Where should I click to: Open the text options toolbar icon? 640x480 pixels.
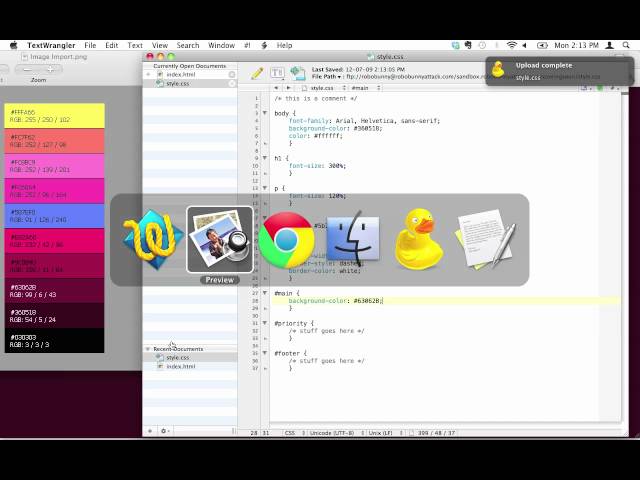pyautogui.click(x=278, y=73)
